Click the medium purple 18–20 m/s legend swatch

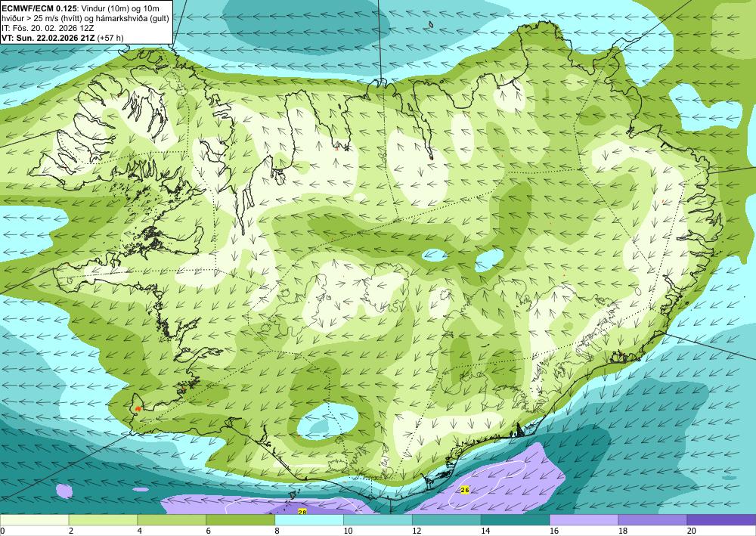click(652, 520)
